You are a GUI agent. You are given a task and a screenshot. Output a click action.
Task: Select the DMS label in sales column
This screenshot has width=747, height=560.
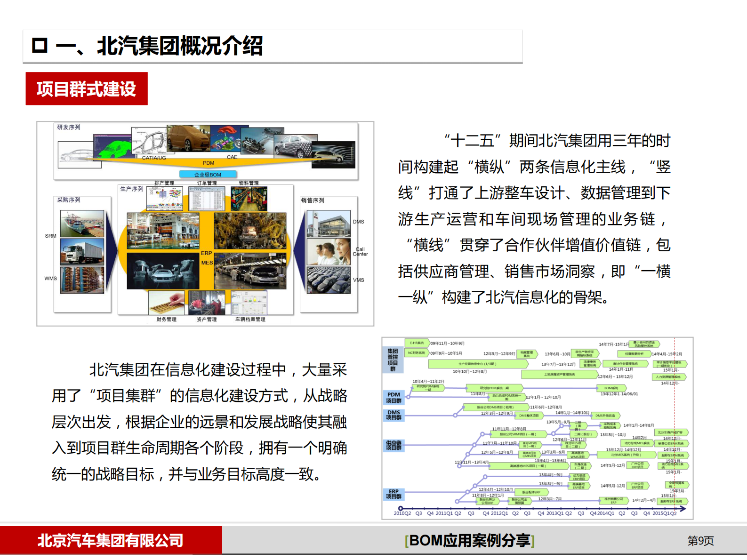point(359,222)
